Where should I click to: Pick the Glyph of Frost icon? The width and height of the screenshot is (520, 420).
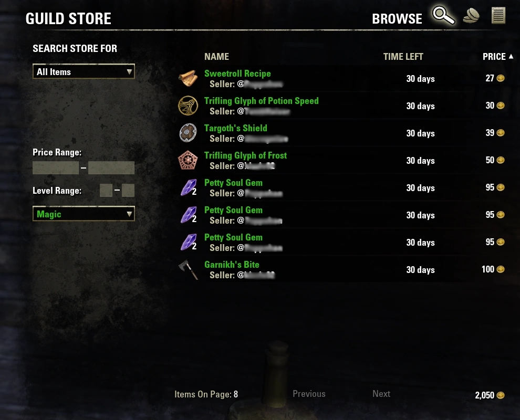(188, 160)
